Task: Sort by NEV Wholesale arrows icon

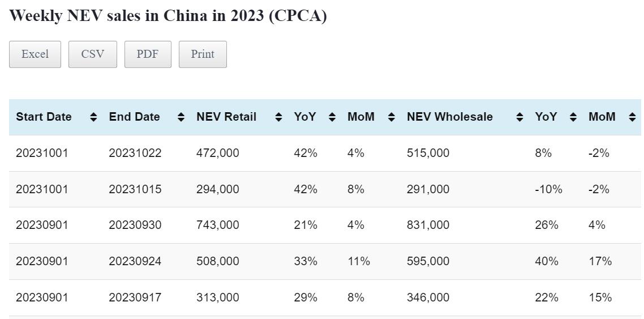Action: [x=520, y=117]
